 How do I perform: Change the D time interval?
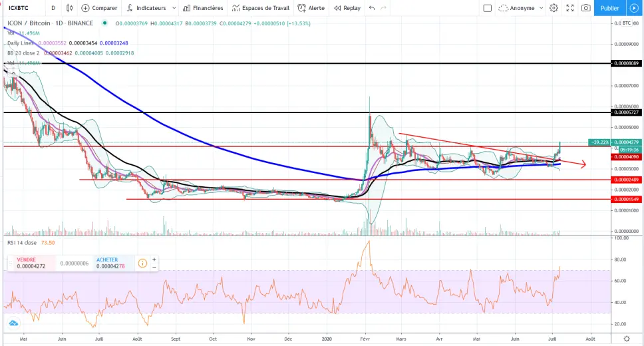pyautogui.click(x=53, y=8)
